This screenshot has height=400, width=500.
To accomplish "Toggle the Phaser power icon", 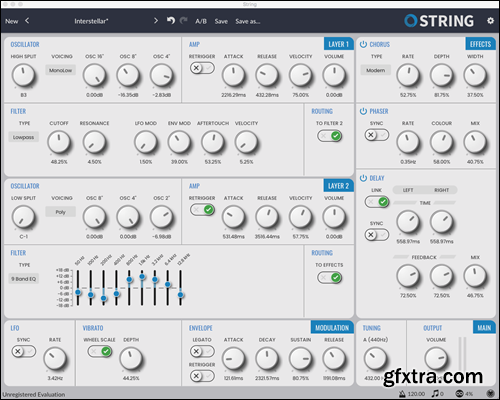I will [x=363, y=111].
